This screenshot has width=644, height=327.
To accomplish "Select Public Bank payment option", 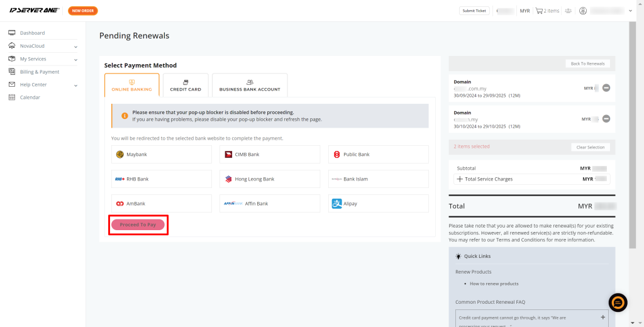I will pos(378,155).
